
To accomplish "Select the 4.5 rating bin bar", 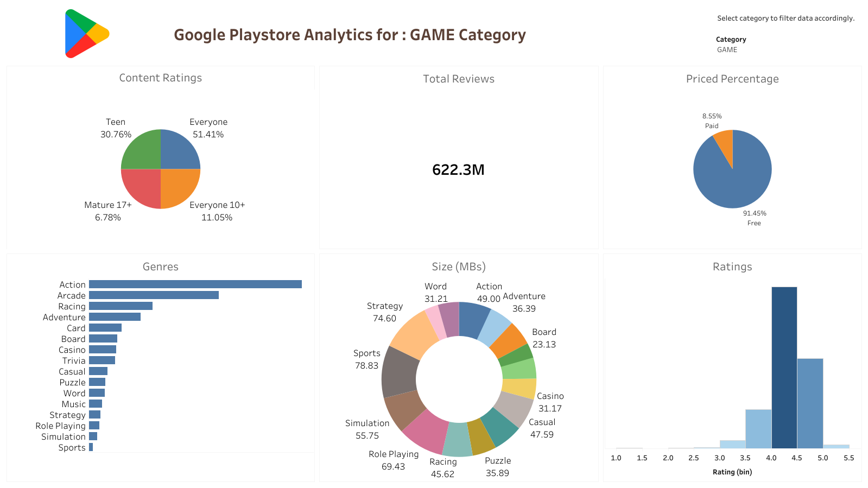I will pyautogui.click(x=810, y=403).
